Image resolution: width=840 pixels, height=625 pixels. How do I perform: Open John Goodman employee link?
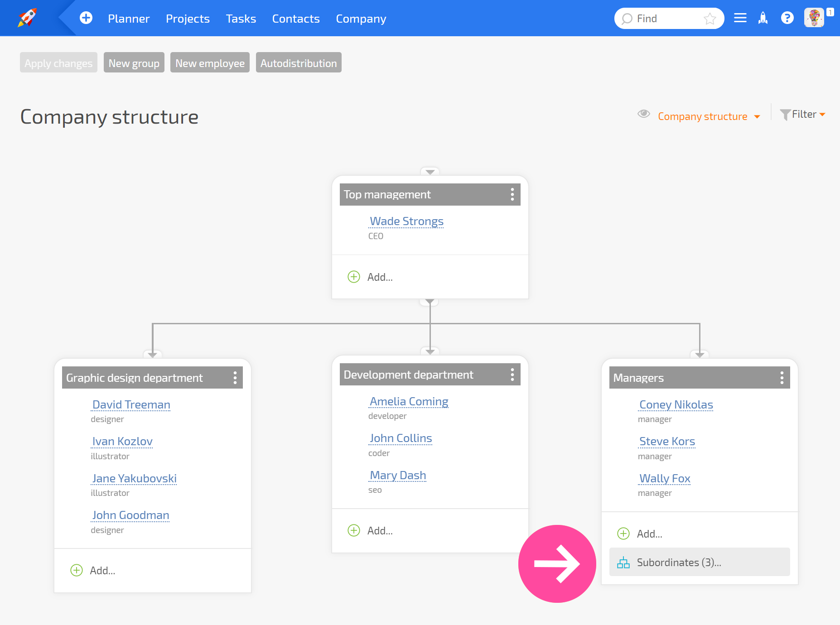130,515
